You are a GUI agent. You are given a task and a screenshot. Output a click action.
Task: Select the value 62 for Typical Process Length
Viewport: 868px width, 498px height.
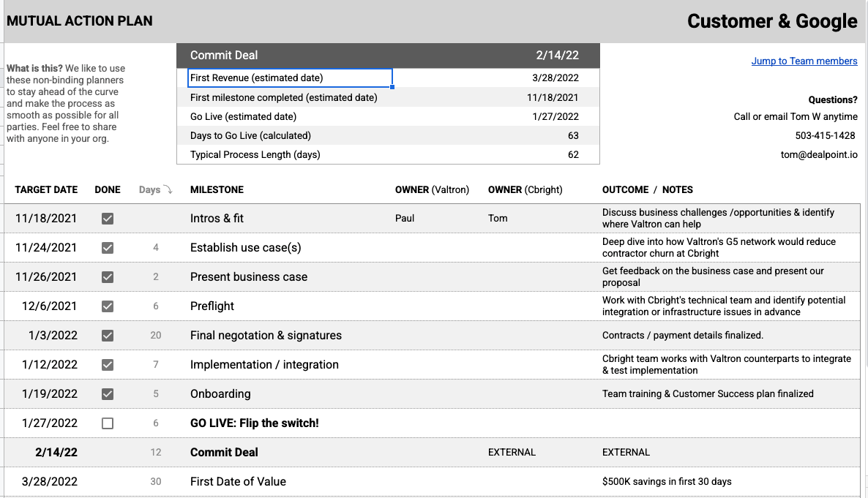(573, 155)
